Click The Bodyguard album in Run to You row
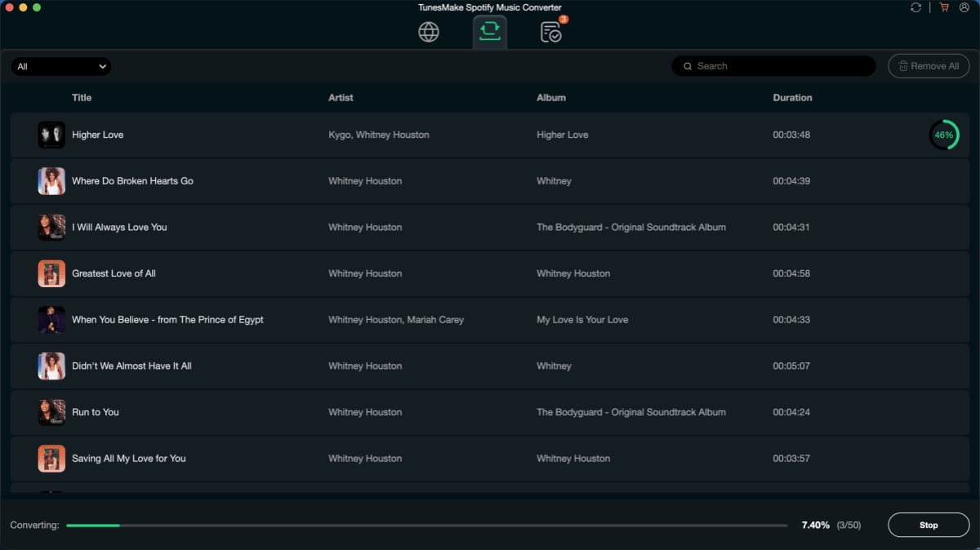This screenshot has width=980, height=550. (631, 412)
